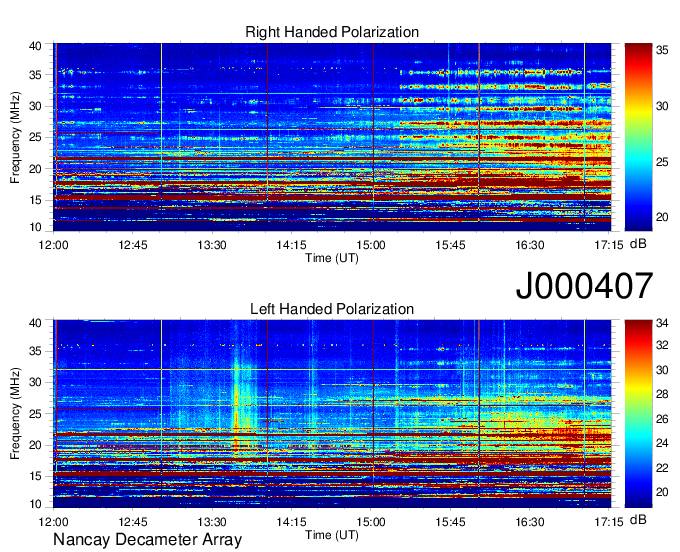The width and height of the screenshot is (680, 552).
Task: Click the upper colorbar next to the right-handed plot
Action: (638, 137)
